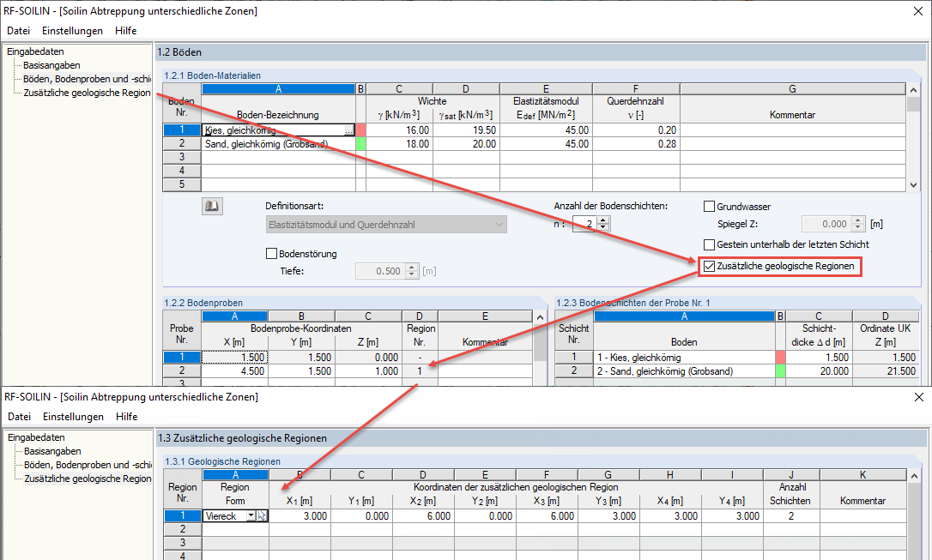The width and height of the screenshot is (932, 560).
Task: Enable the Grundwasser checkbox
Action: [709, 207]
